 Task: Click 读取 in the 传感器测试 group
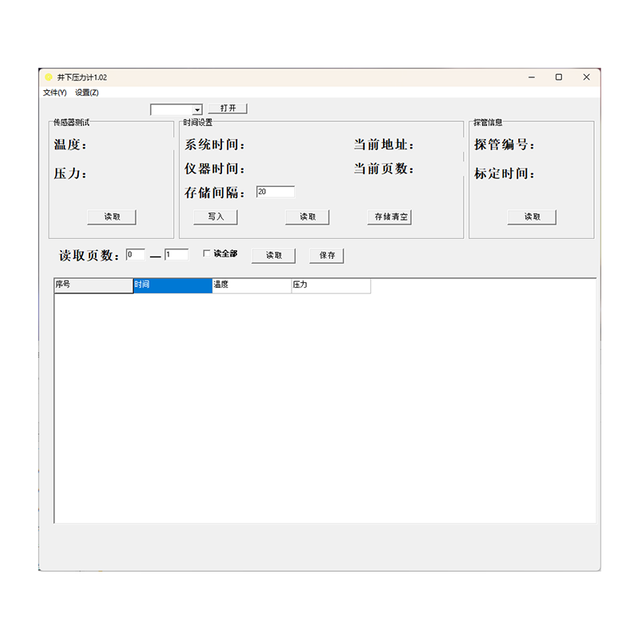[x=112, y=217]
